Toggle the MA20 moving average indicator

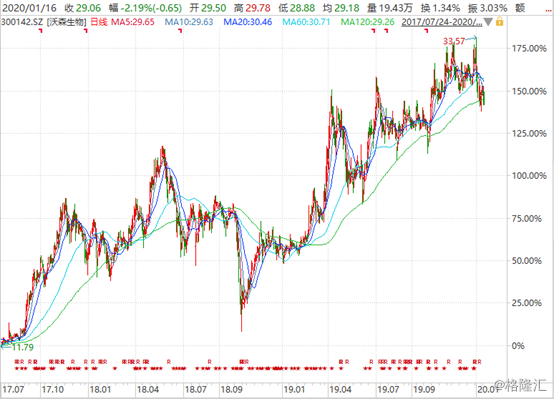click(x=248, y=22)
